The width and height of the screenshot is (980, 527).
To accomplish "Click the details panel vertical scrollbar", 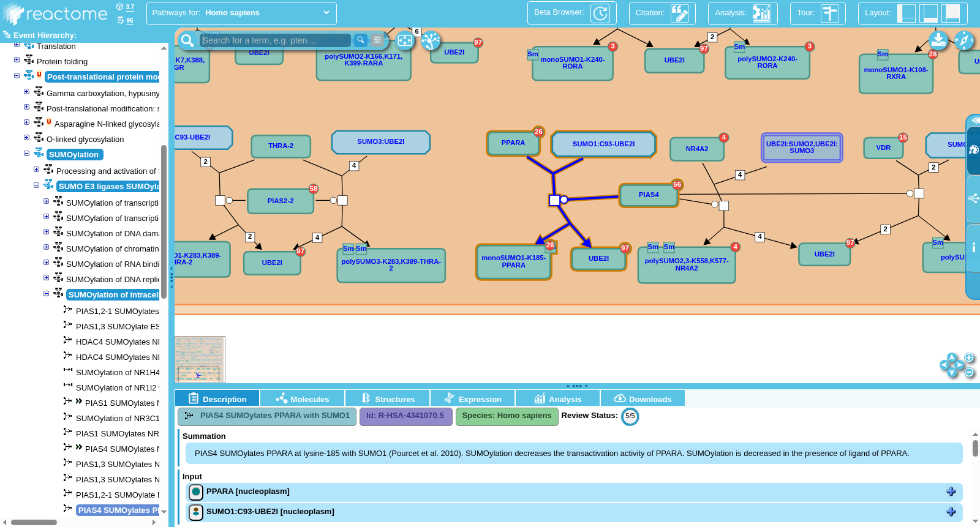I will (975, 449).
